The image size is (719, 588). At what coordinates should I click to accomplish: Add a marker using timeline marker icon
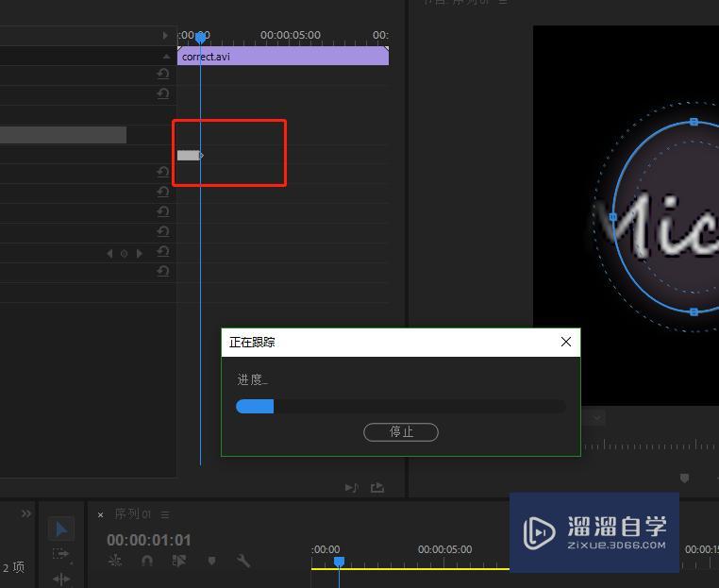point(211,561)
